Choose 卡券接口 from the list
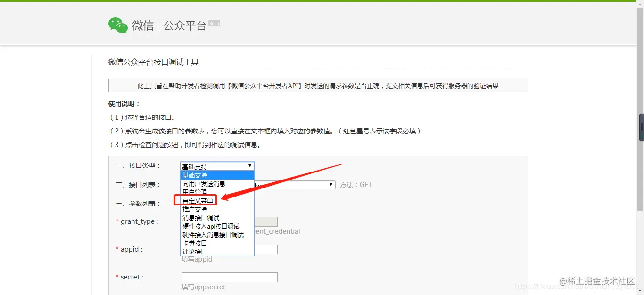The width and height of the screenshot is (644, 295). 217,243
